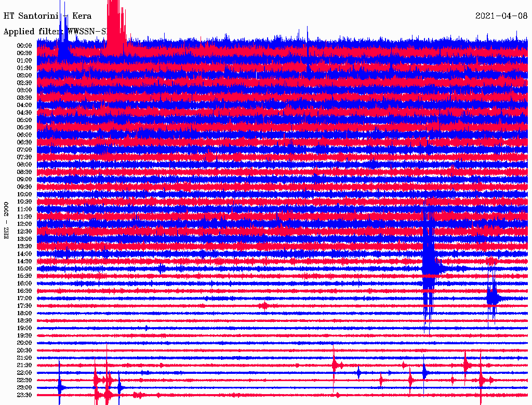
Task: Select the 22:30 time label
Action: click(24, 380)
